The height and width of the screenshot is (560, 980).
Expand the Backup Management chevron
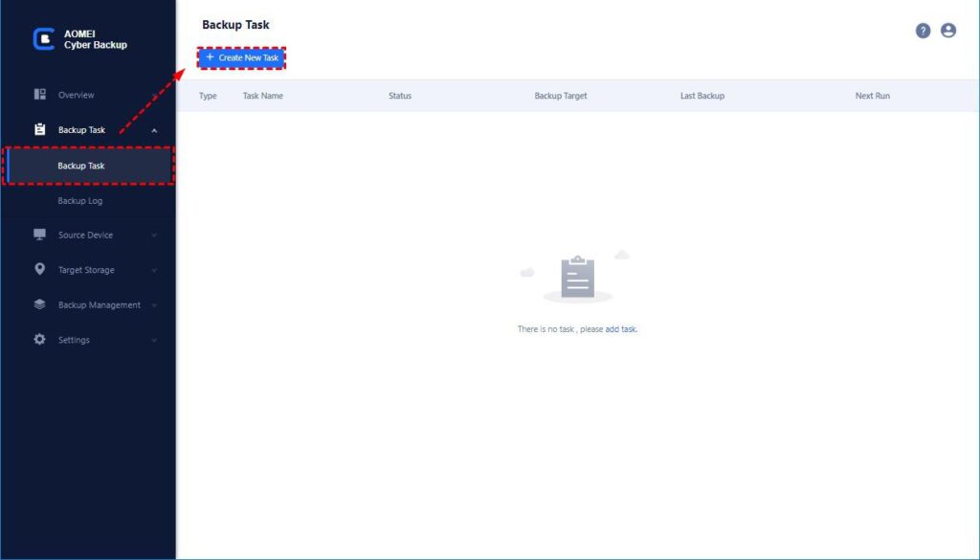154,305
